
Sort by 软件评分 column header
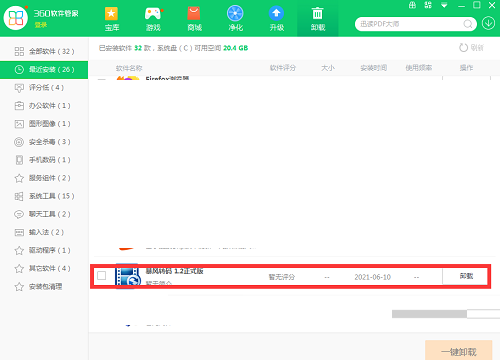tap(283, 68)
